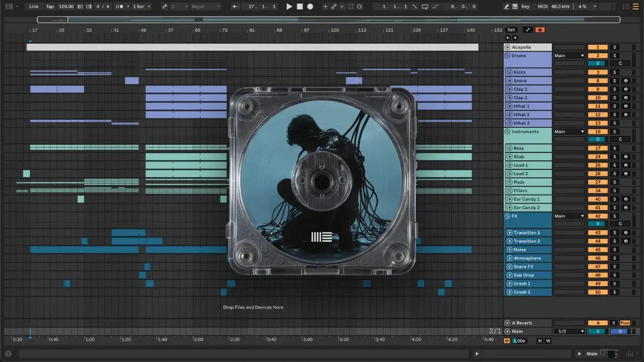644x362 pixels.
Task: Launch the Snare track play icon
Action: [509, 80]
